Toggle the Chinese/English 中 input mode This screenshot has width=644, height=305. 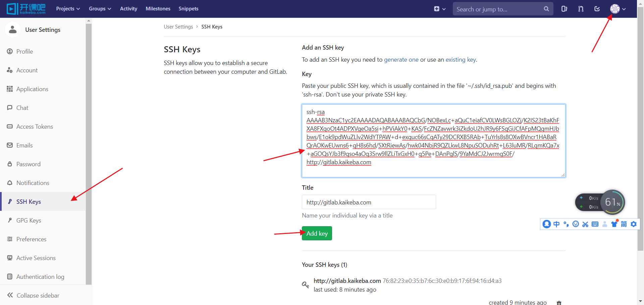click(x=556, y=224)
